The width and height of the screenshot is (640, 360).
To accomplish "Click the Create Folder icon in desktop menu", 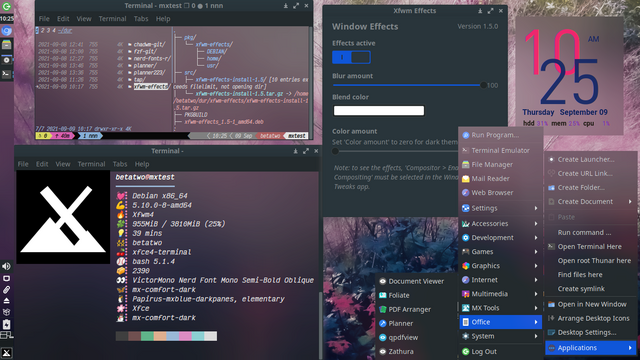I will tap(551, 188).
